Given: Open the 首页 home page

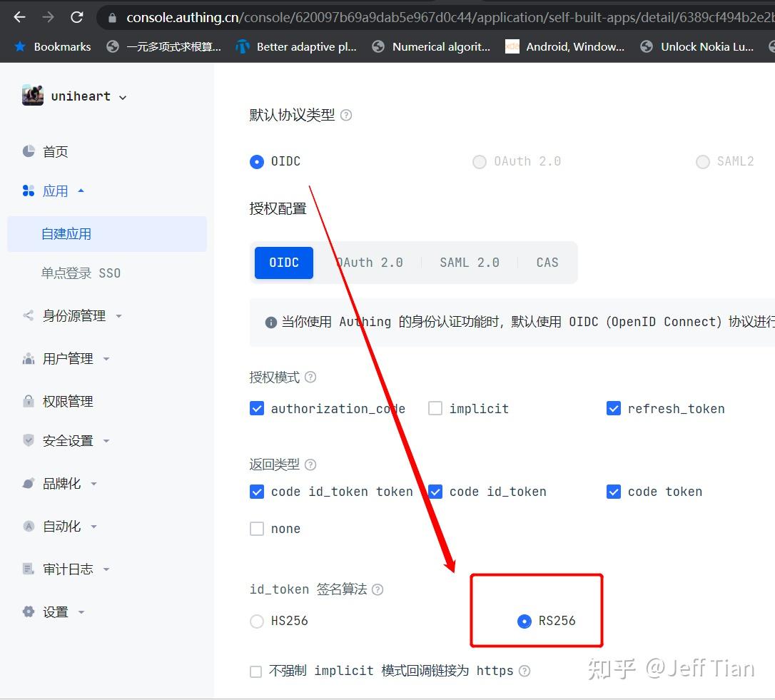Looking at the screenshot, I should [56, 151].
